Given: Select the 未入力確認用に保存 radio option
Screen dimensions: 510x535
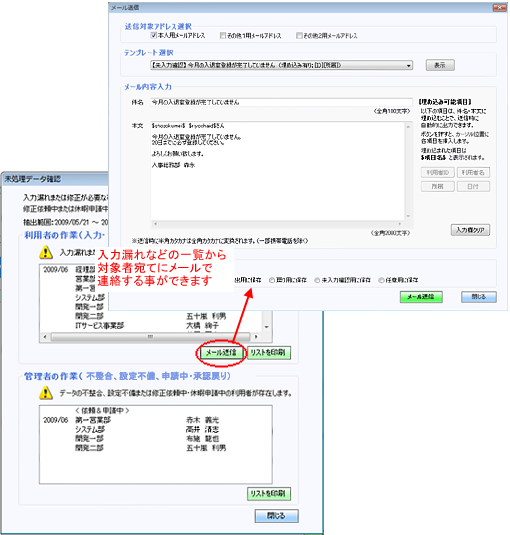Looking at the screenshot, I should tap(317, 280).
